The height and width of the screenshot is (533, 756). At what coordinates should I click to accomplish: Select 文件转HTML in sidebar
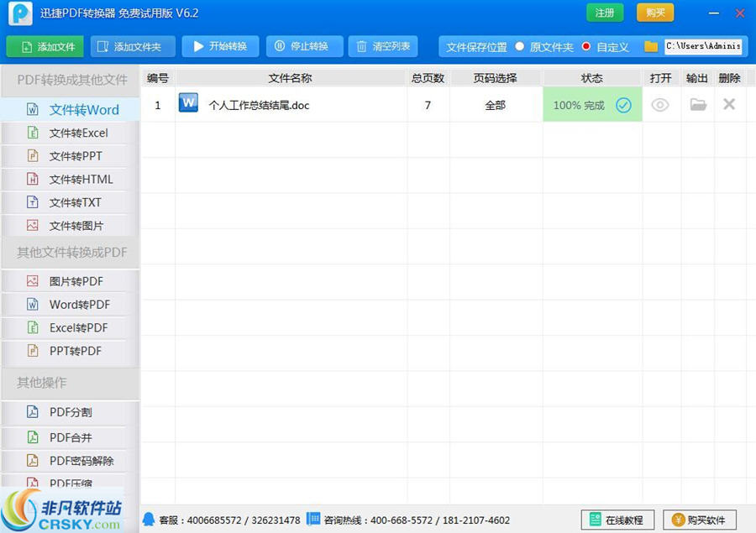(71, 180)
